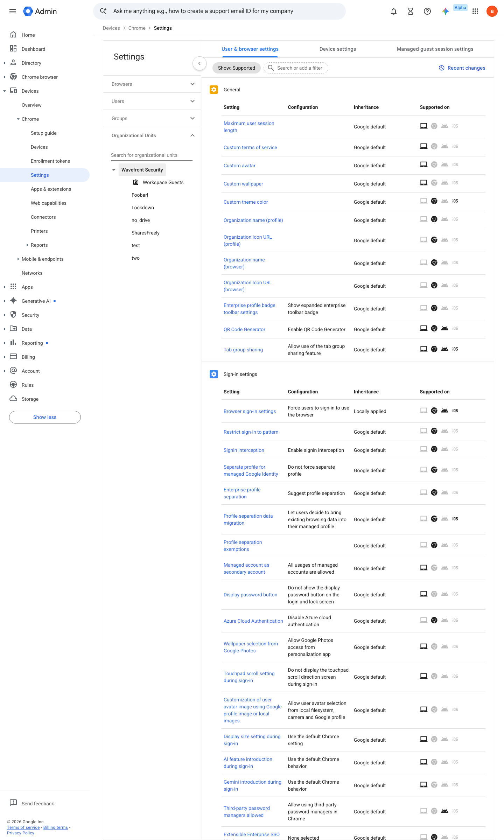The image size is (504, 840).
Task: Open the main hamburger menu
Action: point(13,11)
